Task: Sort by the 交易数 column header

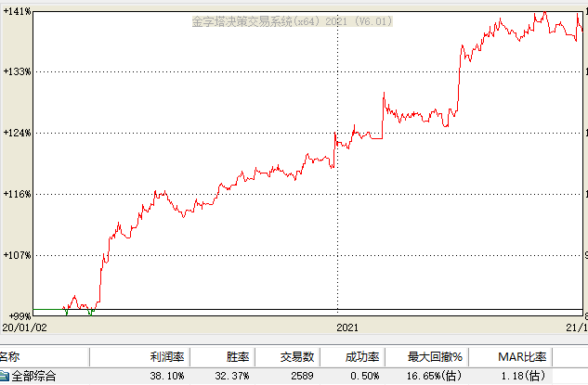Action: [x=288, y=357]
